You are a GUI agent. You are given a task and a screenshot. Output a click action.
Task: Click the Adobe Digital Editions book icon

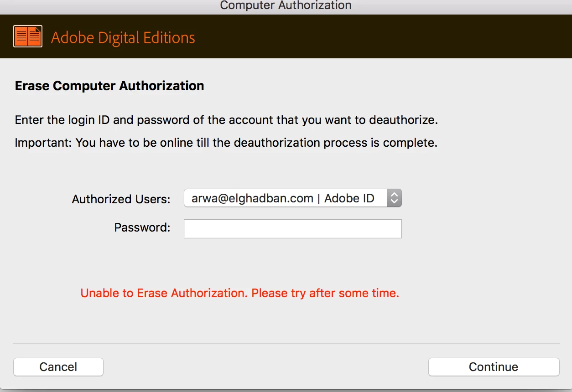click(28, 36)
